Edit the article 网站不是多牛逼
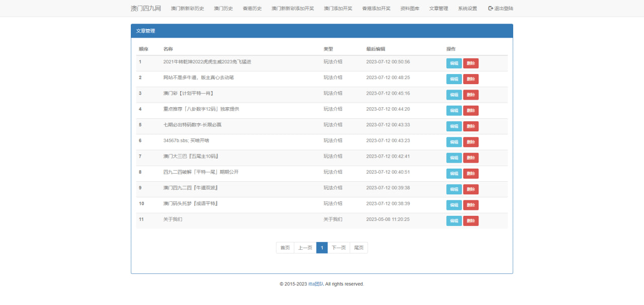The height and width of the screenshot is (305, 644). coord(454,79)
